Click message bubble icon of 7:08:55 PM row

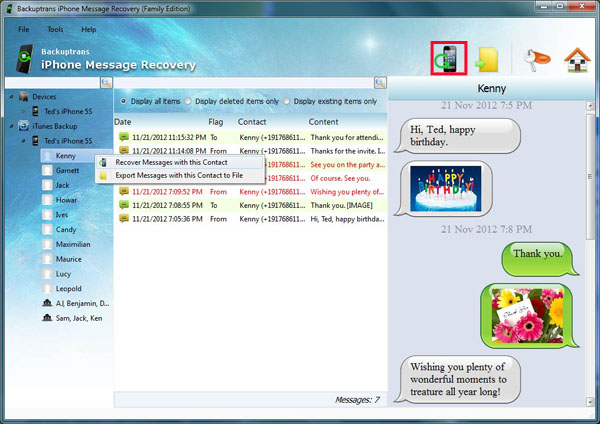coord(124,205)
